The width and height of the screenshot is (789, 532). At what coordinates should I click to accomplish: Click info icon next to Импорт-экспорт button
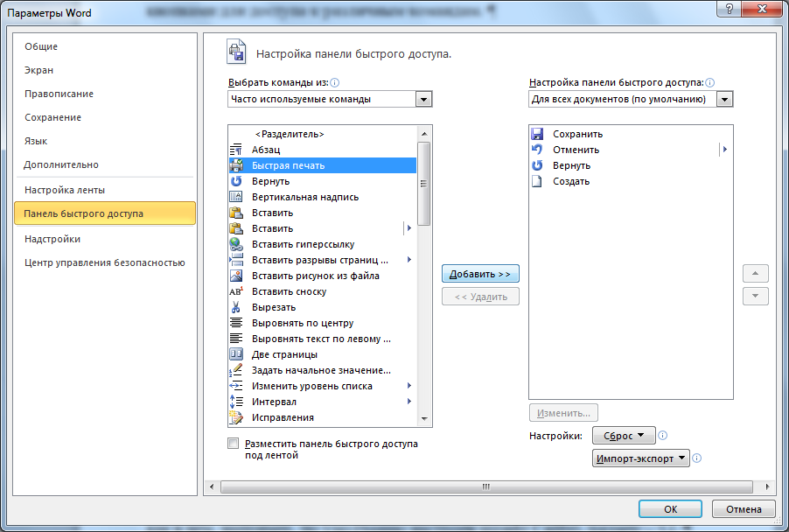pos(697,458)
